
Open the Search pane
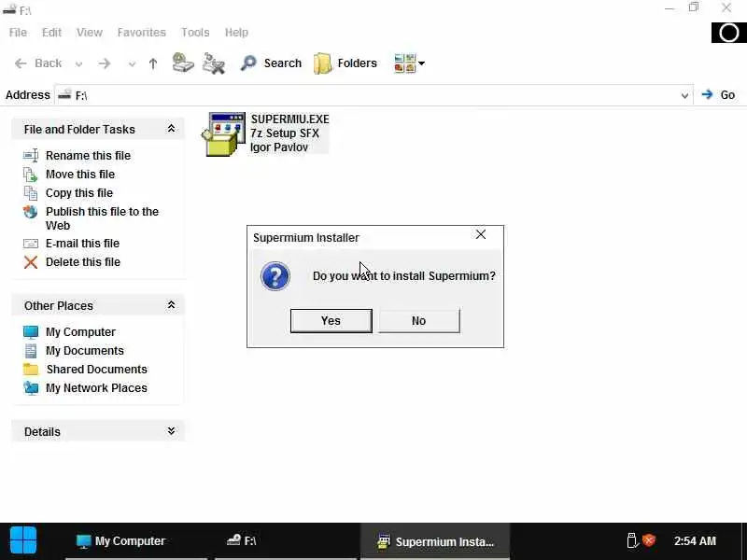[x=271, y=63]
